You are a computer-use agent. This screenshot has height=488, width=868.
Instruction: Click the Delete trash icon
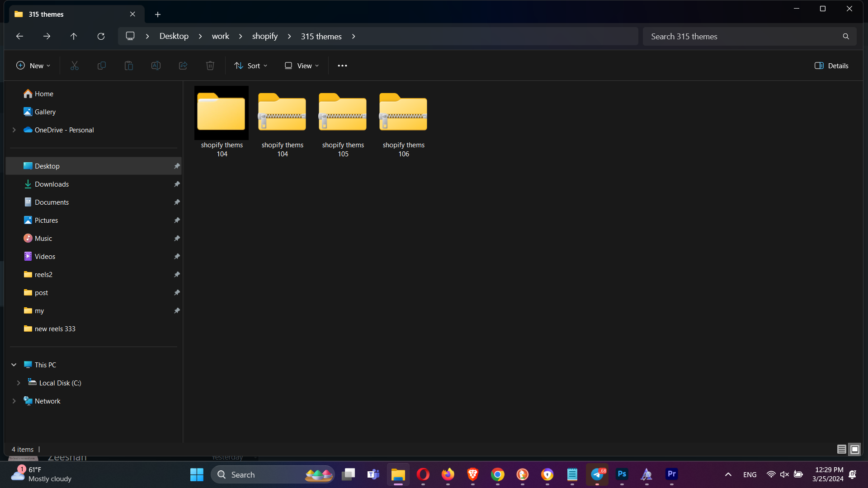click(x=210, y=66)
